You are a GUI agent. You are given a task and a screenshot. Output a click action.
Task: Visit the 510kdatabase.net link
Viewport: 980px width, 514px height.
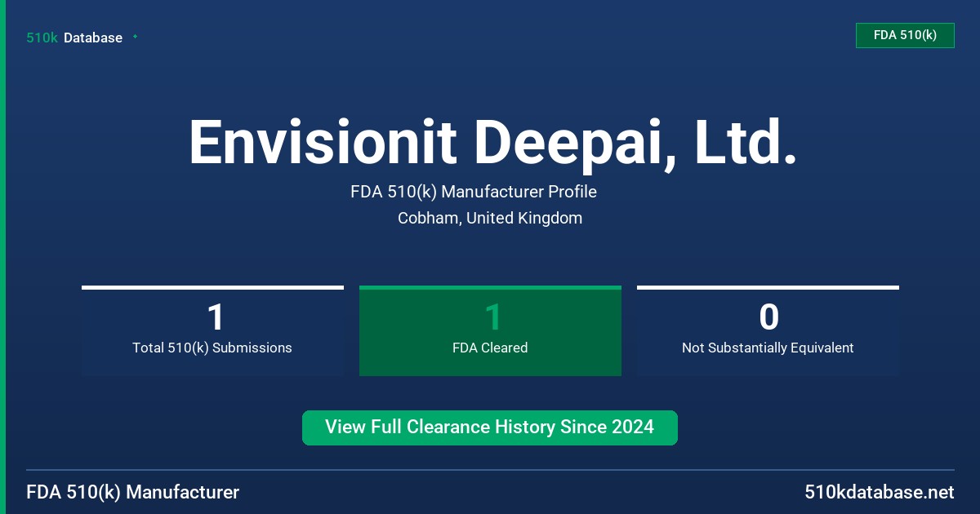[880, 493]
